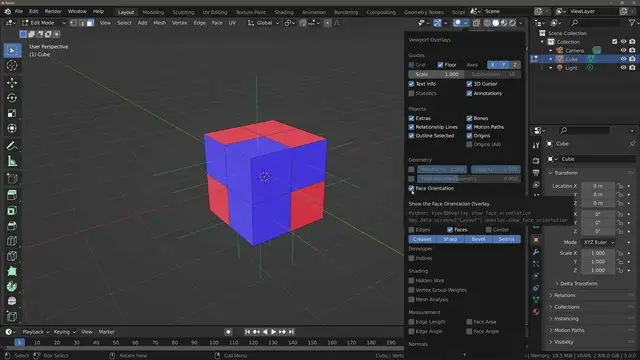The width and height of the screenshot is (640, 360).
Task: Switch to face select mode
Action: [90, 23]
